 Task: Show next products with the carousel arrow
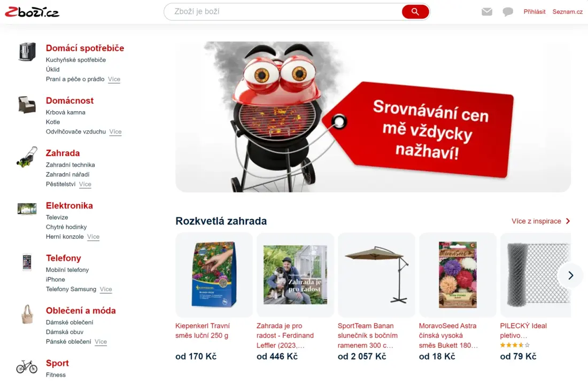click(x=570, y=276)
